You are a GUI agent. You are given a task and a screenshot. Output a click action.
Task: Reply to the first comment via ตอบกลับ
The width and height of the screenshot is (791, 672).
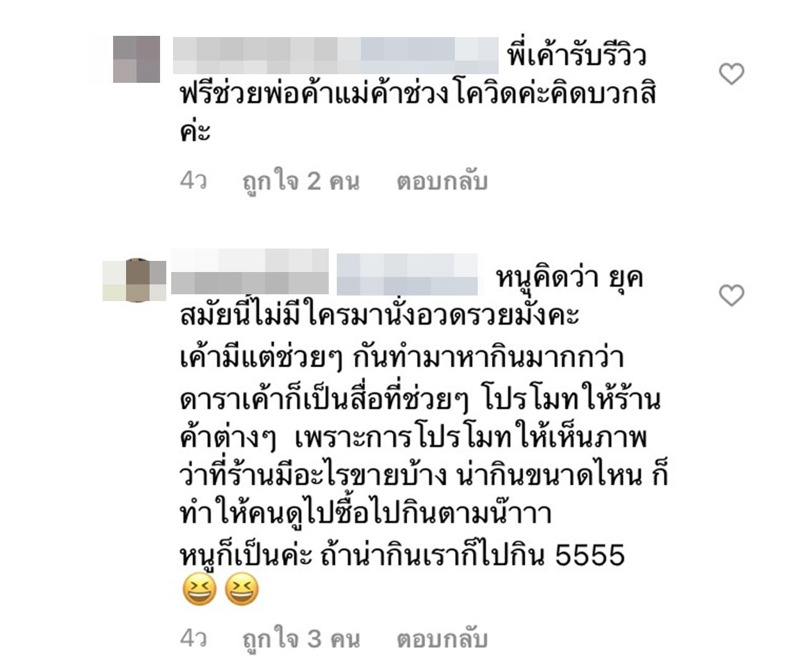pos(442,181)
